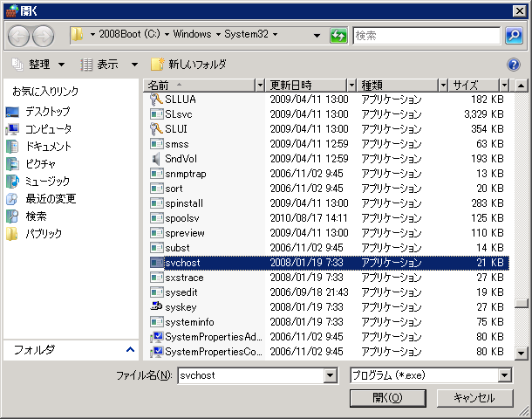Expand the フォルダ pane chevron
The height and width of the screenshot is (419, 532).
pos(130,349)
